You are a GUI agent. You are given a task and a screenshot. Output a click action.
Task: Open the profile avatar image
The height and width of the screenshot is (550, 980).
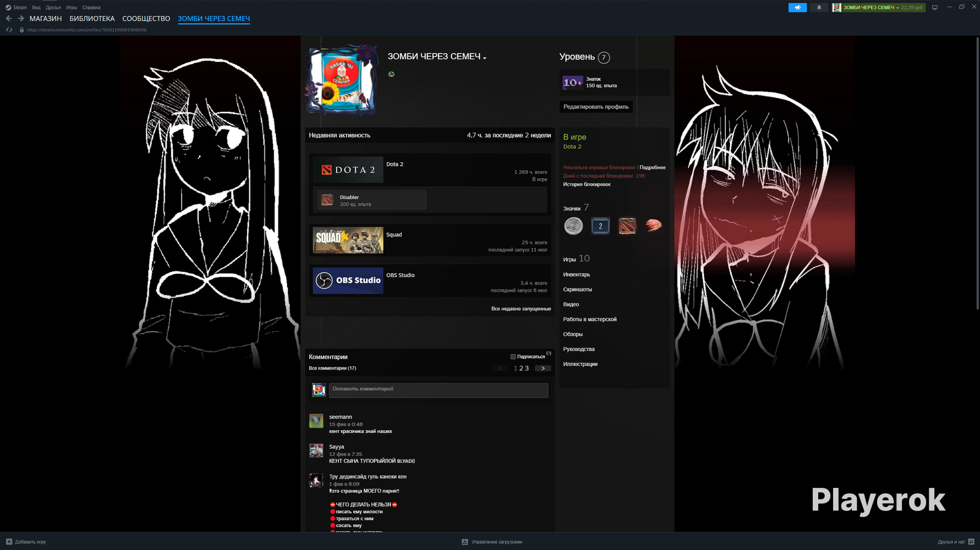pyautogui.click(x=342, y=82)
